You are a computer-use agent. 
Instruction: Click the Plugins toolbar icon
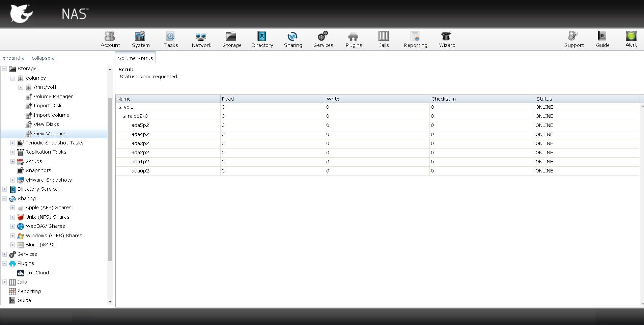353,36
